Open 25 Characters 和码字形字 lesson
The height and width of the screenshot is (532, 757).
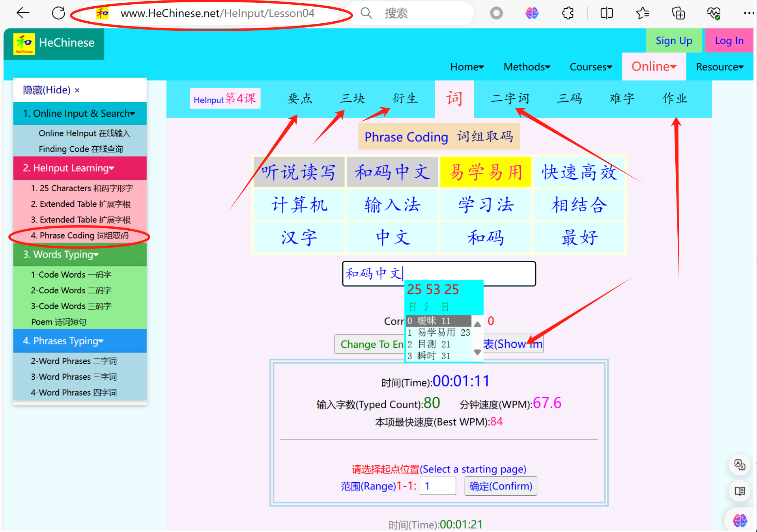82,188
